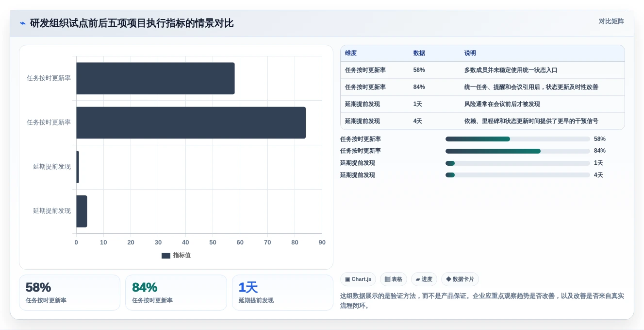Click the chart bar reaching 58
The width and height of the screenshot is (644, 330).
click(155, 78)
